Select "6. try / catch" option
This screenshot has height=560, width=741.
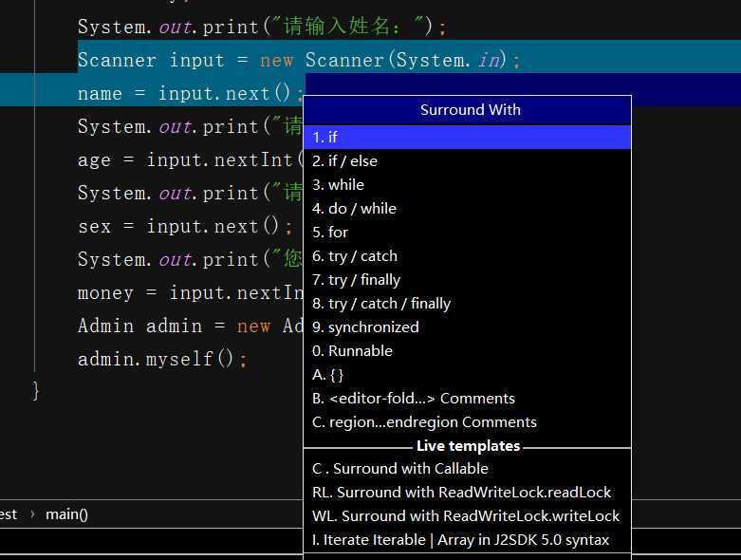coord(467,255)
